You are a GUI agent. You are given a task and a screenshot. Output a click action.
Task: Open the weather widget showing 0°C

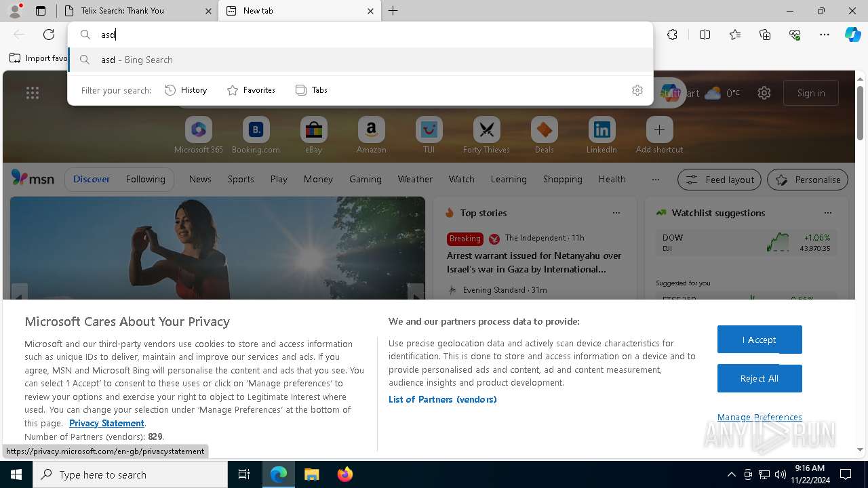tap(722, 93)
